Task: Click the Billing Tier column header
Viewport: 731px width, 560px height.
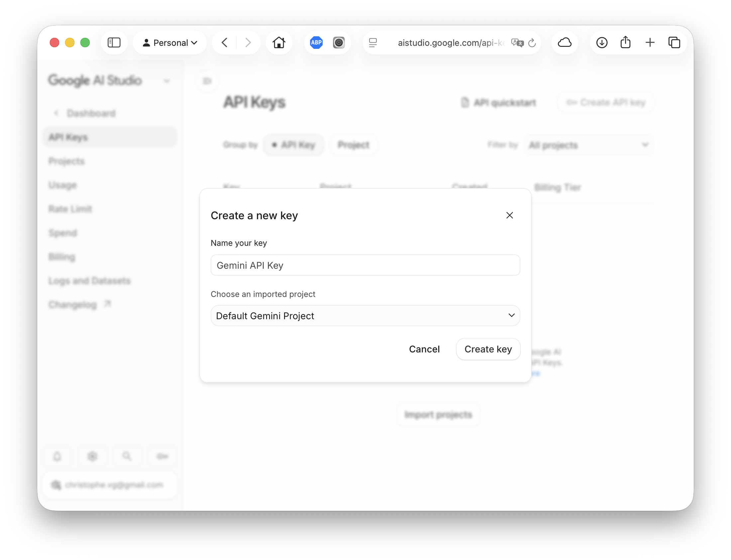Action: tap(557, 187)
